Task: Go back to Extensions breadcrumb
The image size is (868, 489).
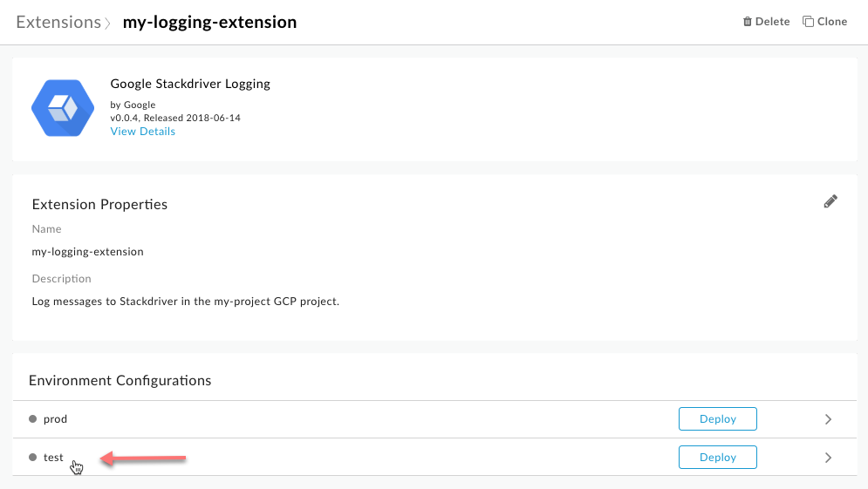Action: click(58, 22)
